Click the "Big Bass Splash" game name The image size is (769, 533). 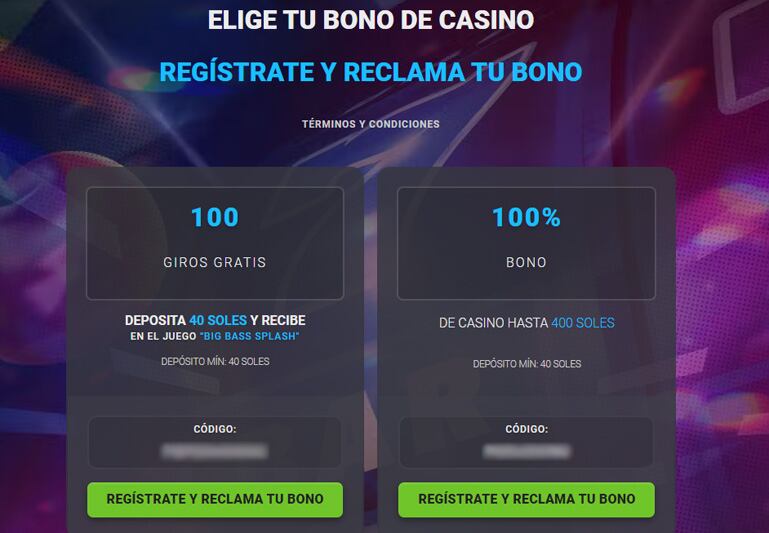click(x=249, y=337)
